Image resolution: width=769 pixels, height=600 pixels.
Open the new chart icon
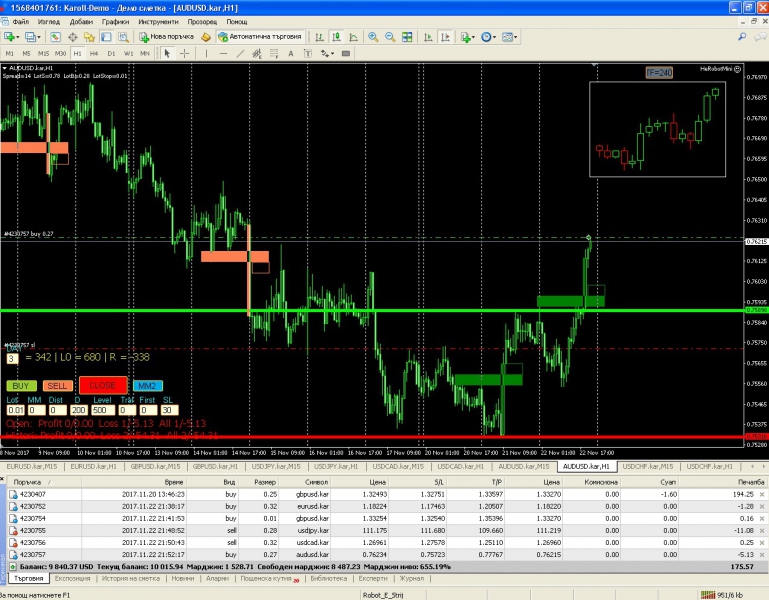pyautogui.click(x=10, y=37)
